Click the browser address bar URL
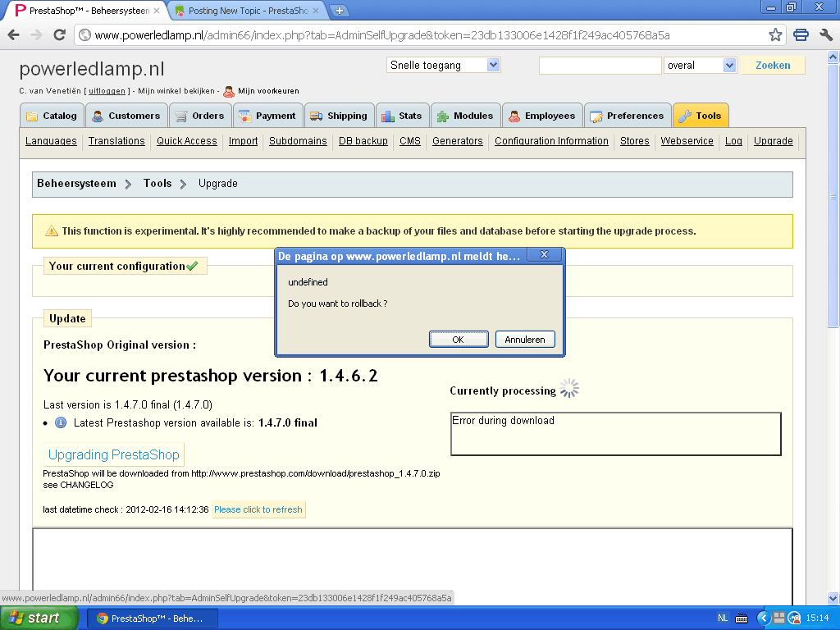Viewport: 840px width, 630px height. [382, 35]
